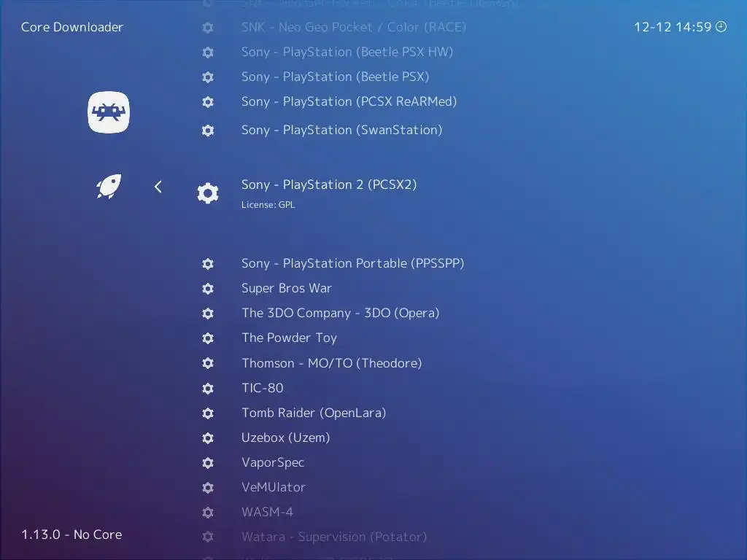Click gear icon next to Neo Geo Pocket (RACE)
The height and width of the screenshot is (560, 747).
click(x=208, y=28)
